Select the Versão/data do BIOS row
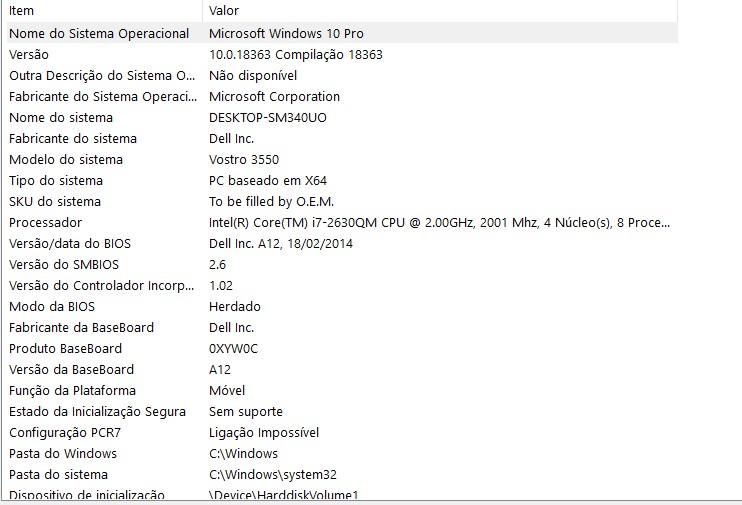 pos(342,244)
